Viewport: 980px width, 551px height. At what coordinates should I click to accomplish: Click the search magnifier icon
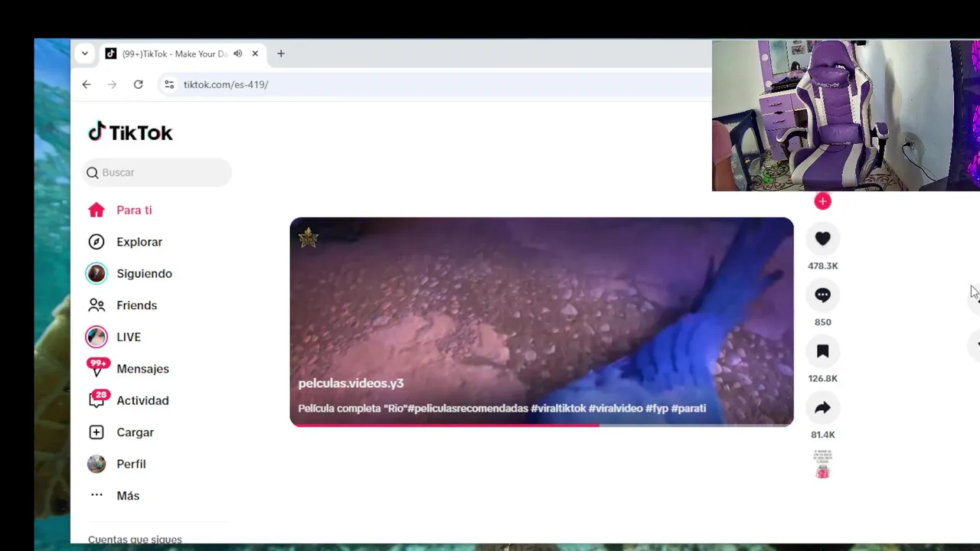pos(93,173)
